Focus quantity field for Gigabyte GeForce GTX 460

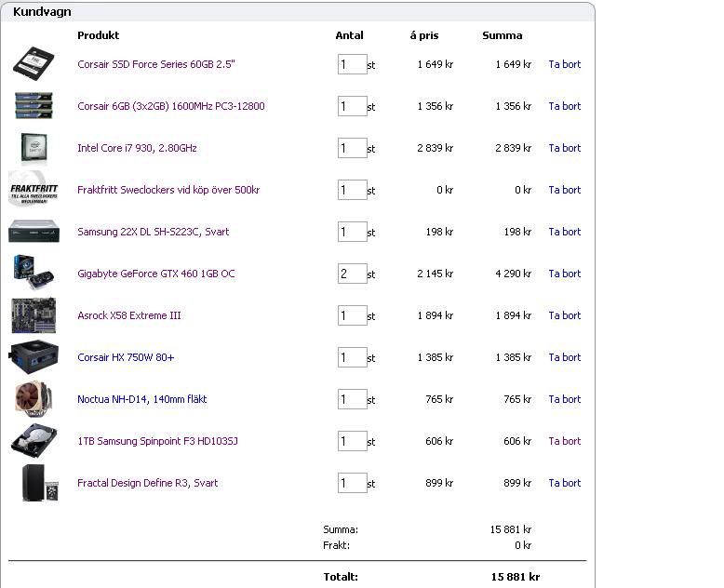pos(352,274)
